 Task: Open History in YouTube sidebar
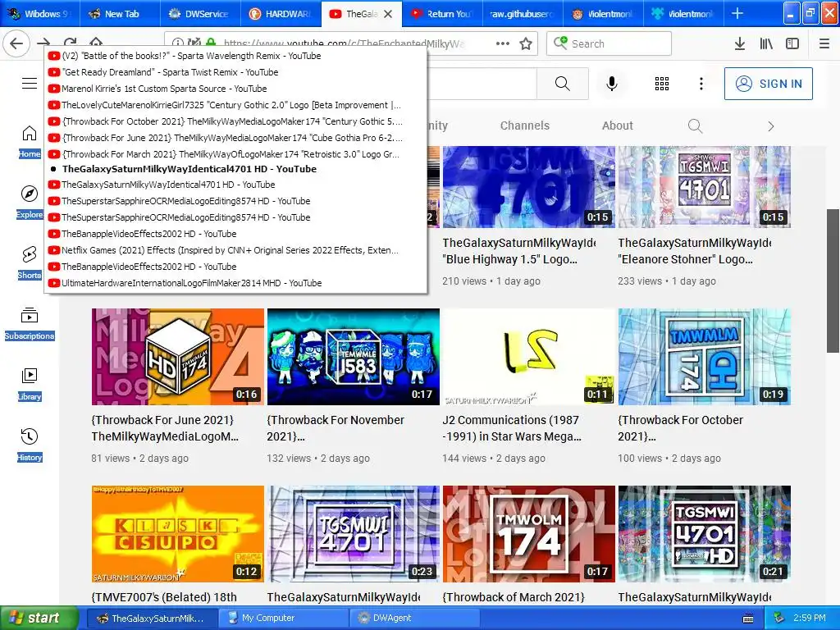click(x=30, y=445)
